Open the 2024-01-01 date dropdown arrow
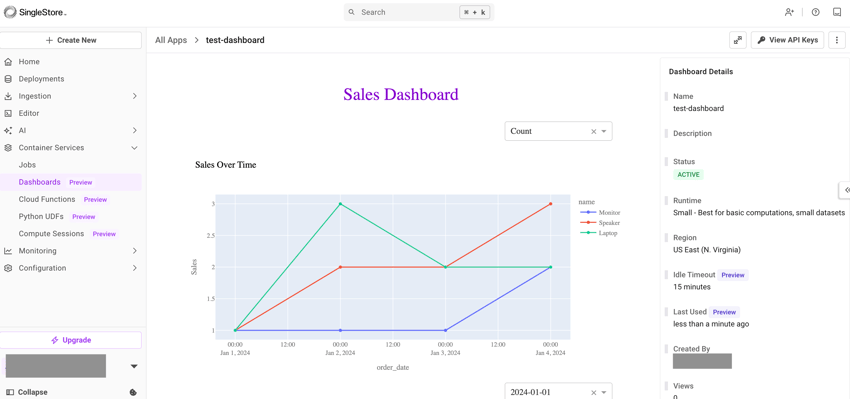The width and height of the screenshot is (850, 399). click(604, 392)
